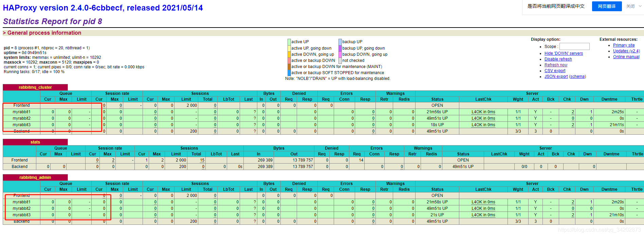
Task: Open the JSON export link
Action: (x=556, y=77)
